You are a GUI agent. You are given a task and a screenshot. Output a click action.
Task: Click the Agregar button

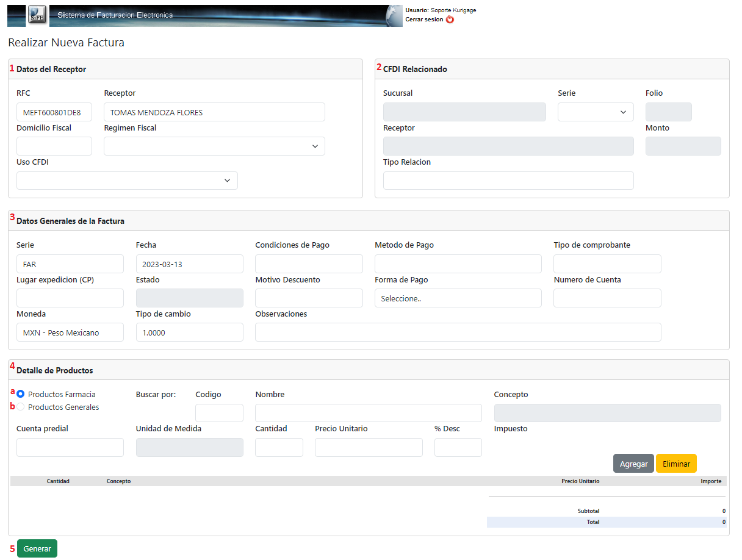pyautogui.click(x=633, y=464)
